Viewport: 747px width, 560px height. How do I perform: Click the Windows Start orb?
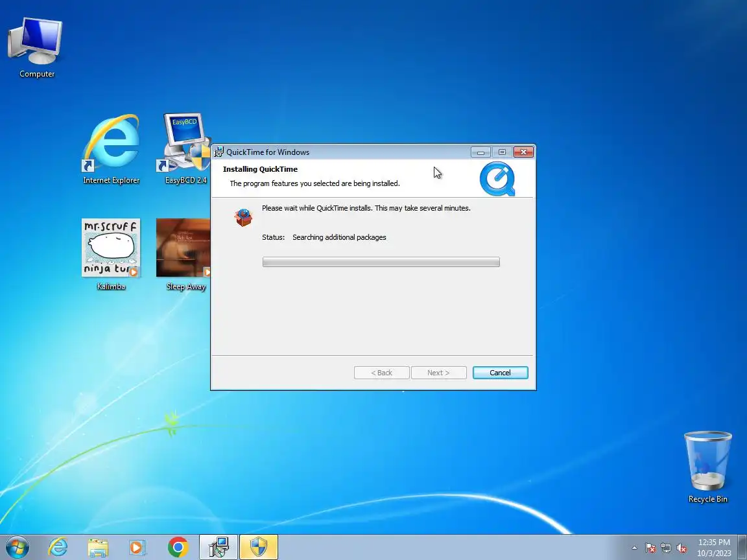(x=18, y=547)
